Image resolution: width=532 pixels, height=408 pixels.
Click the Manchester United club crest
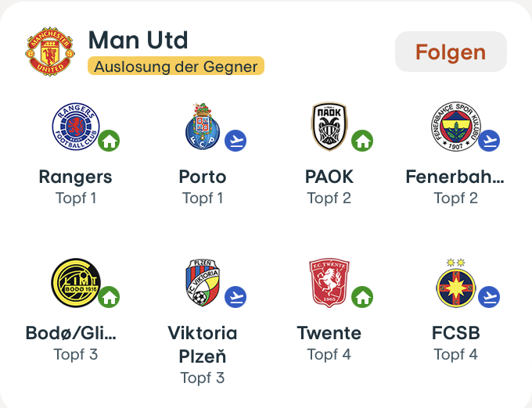[x=51, y=52]
